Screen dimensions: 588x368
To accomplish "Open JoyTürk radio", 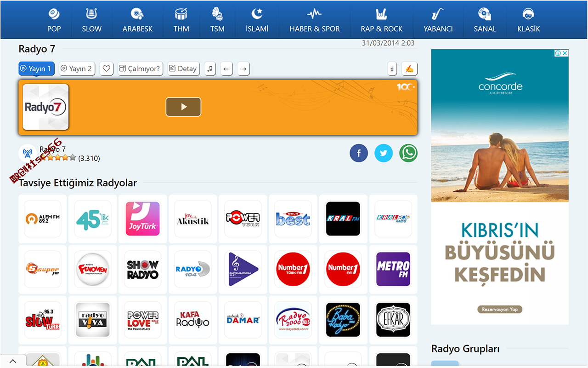I will coord(143,218).
